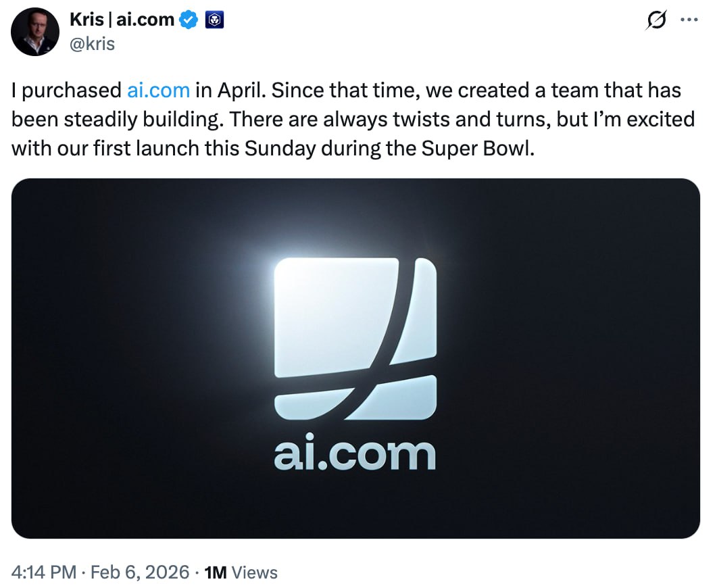Click the square ai.com logo mark
This screenshot has height=588, width=715.
click(355, 337)
